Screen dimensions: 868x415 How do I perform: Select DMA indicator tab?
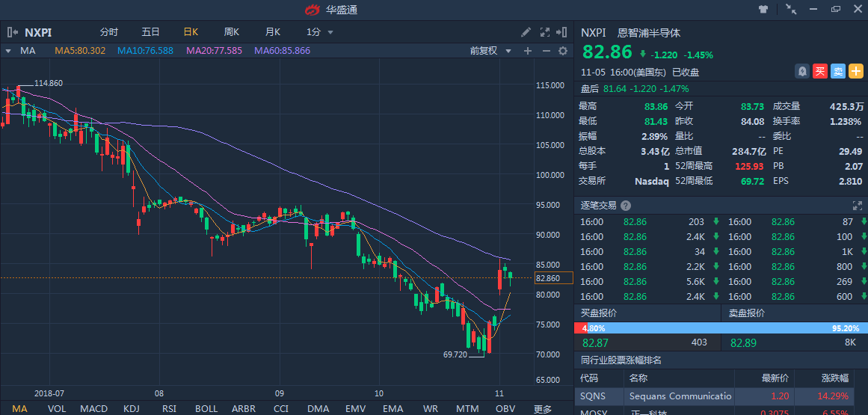pyautogui.click(x=318, y=409)
